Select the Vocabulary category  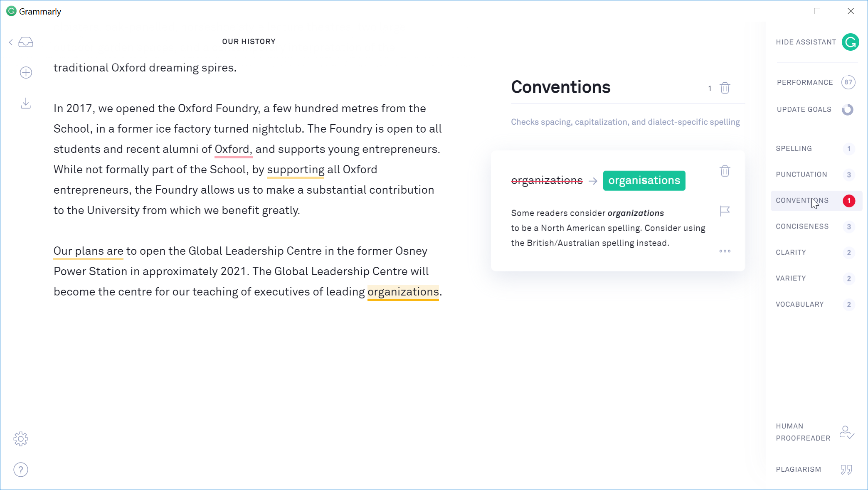816,305
